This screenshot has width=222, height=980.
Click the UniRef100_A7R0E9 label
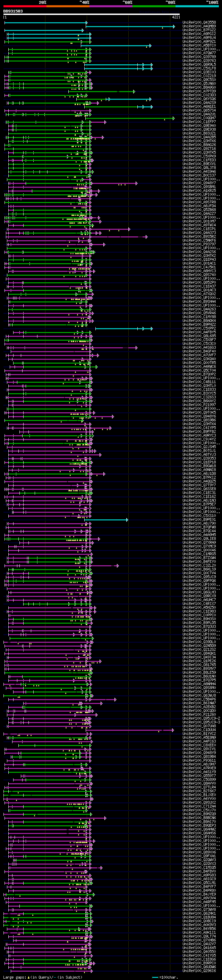pos(199,768)
